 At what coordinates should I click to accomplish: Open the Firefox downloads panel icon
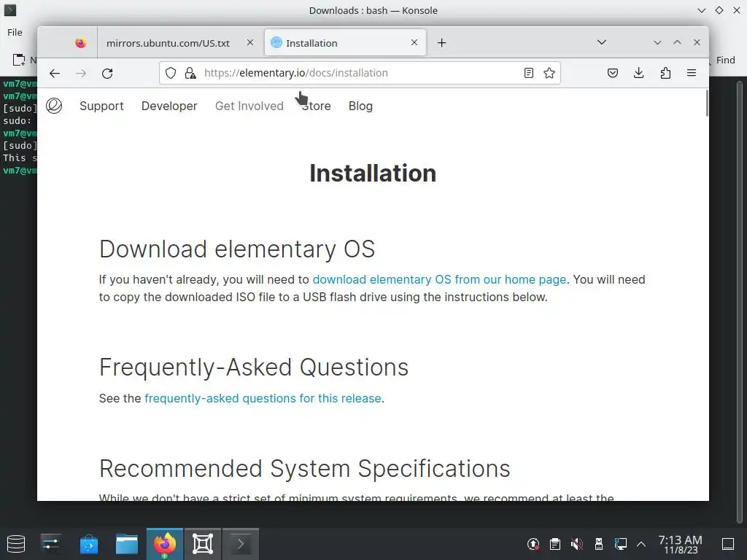pos(639,73)
